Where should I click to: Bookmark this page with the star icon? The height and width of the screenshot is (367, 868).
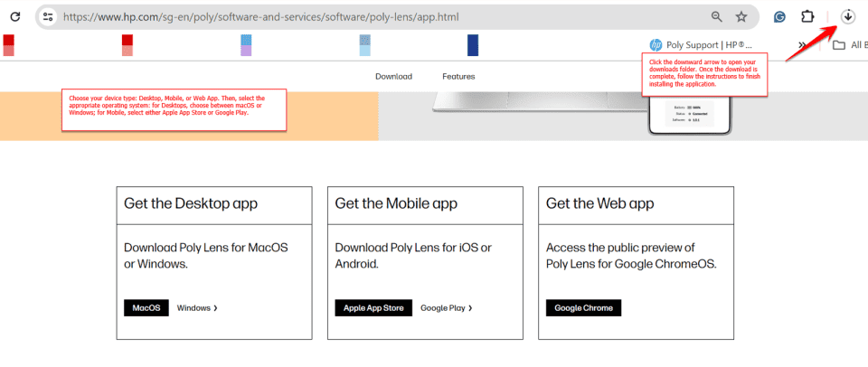coord(741,17)
